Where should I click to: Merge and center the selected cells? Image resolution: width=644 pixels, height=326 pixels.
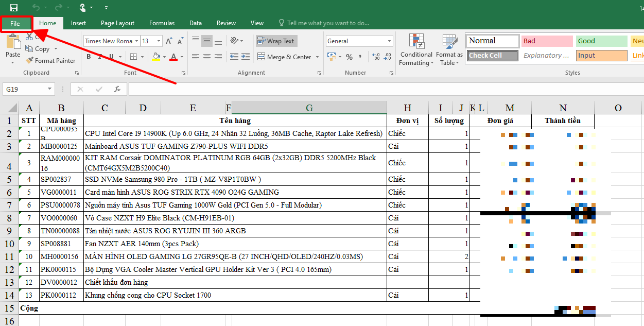(284, 57)
